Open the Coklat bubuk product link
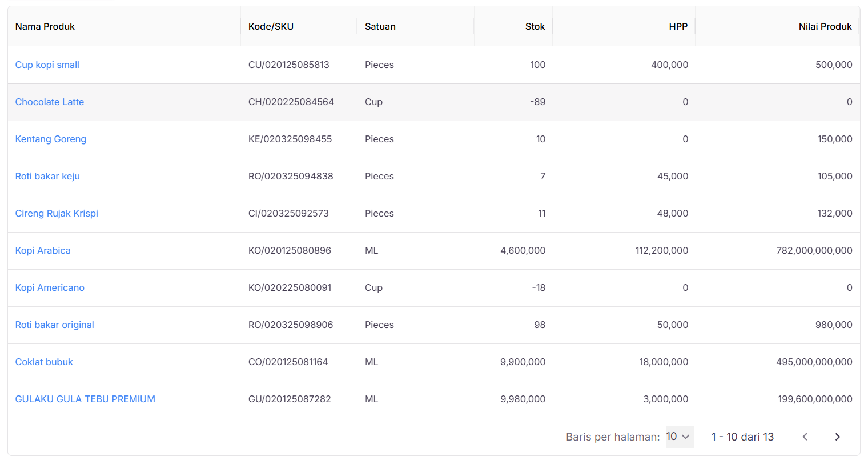 (44, 362)
